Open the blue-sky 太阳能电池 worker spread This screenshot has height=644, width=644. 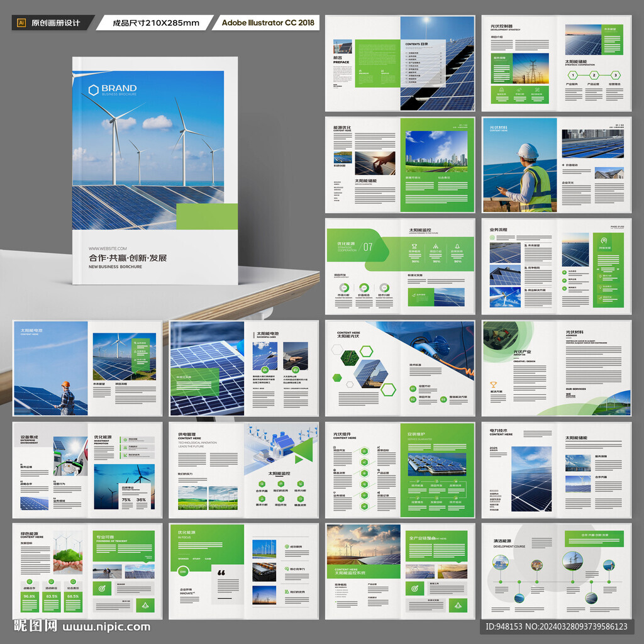(87, 368)
